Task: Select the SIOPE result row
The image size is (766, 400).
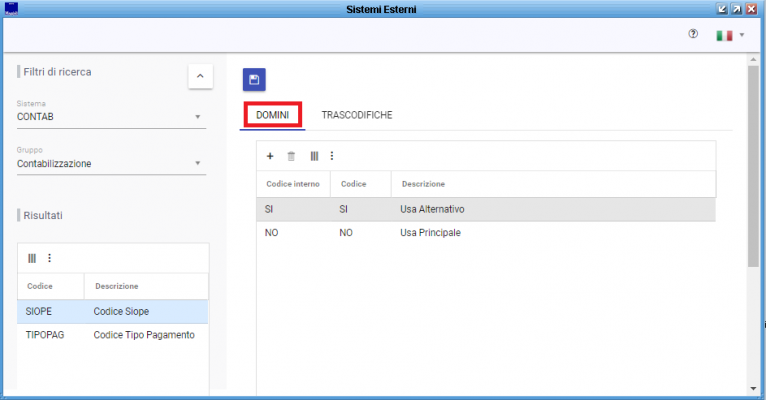Action: pos(113,312)
